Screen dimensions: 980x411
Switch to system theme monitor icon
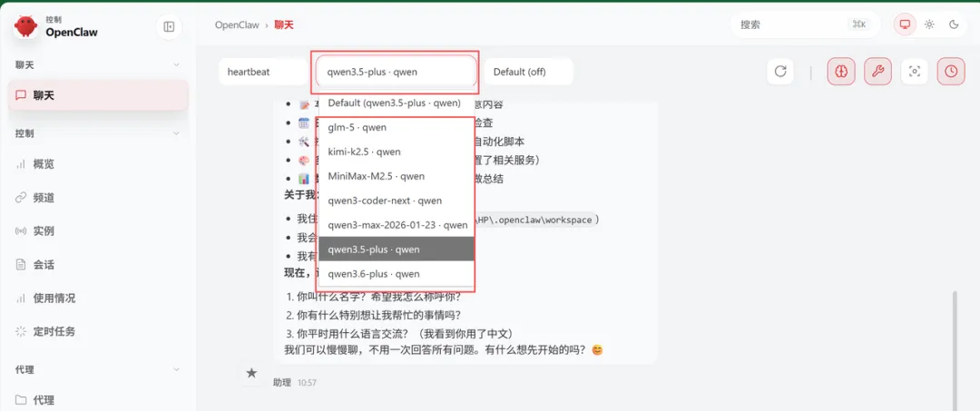[905, 24]
